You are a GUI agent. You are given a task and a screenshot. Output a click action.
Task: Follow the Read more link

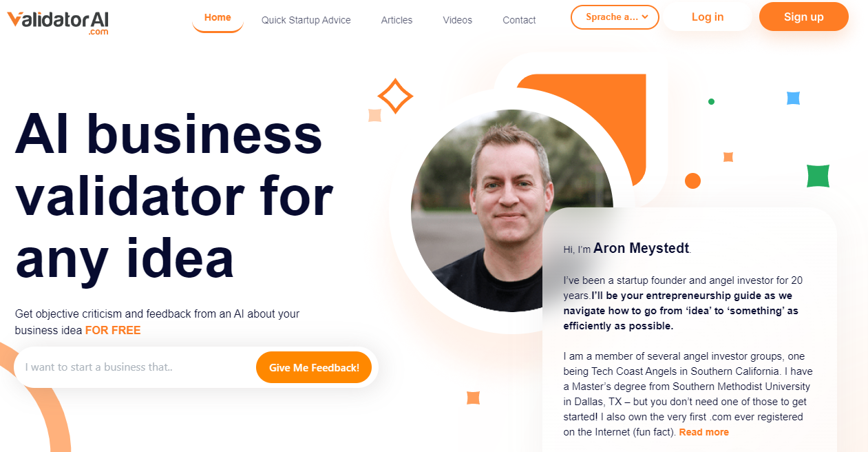pyautogui.click(x=703, y=432)
